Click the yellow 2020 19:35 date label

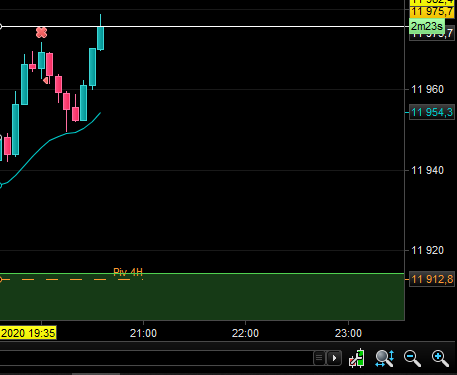coord(28,333)
